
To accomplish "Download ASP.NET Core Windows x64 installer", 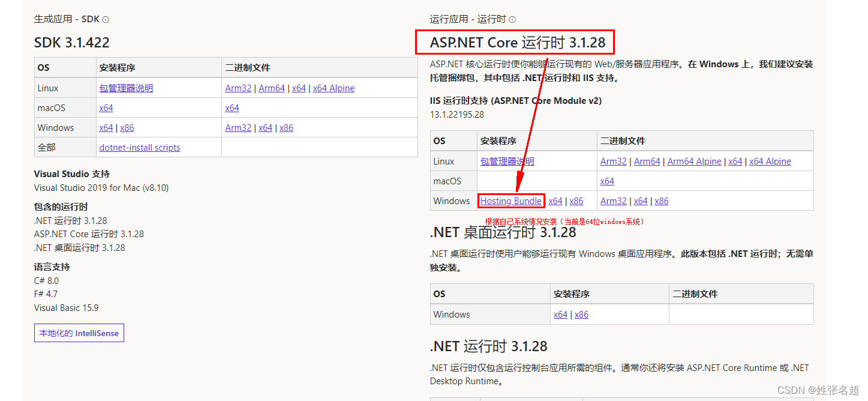I will (555, 200).
